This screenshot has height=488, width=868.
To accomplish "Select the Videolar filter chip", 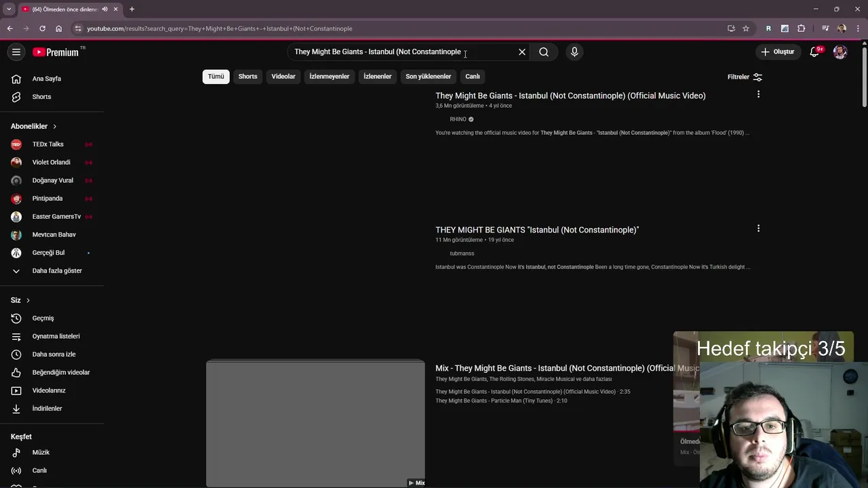I will coord(283,77).
